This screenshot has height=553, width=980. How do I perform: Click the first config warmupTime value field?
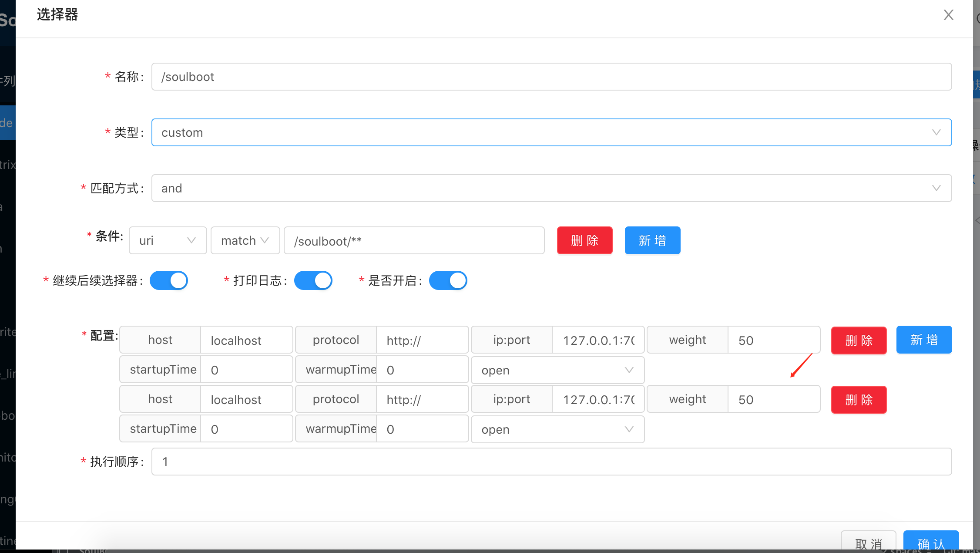423,370
